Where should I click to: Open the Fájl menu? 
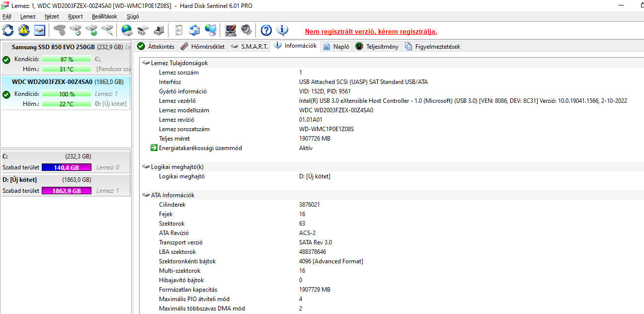(x=7, y=16)
